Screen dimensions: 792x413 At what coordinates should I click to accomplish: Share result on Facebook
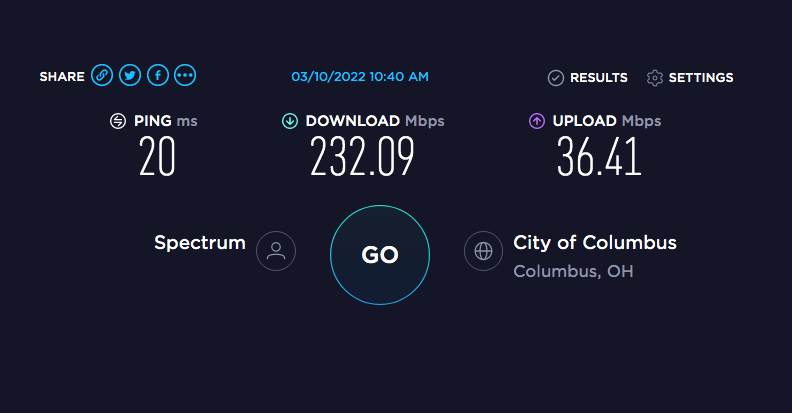pyautogui.click(x=158, y=76)
